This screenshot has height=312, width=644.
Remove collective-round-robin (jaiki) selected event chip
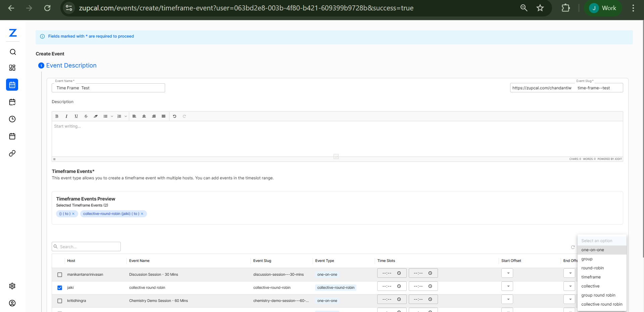click(142, 214)
